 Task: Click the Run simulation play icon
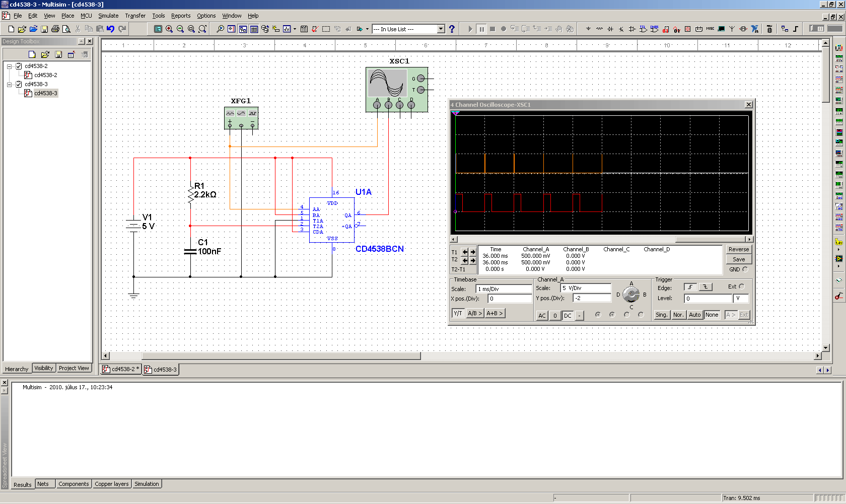click(470, 29)
